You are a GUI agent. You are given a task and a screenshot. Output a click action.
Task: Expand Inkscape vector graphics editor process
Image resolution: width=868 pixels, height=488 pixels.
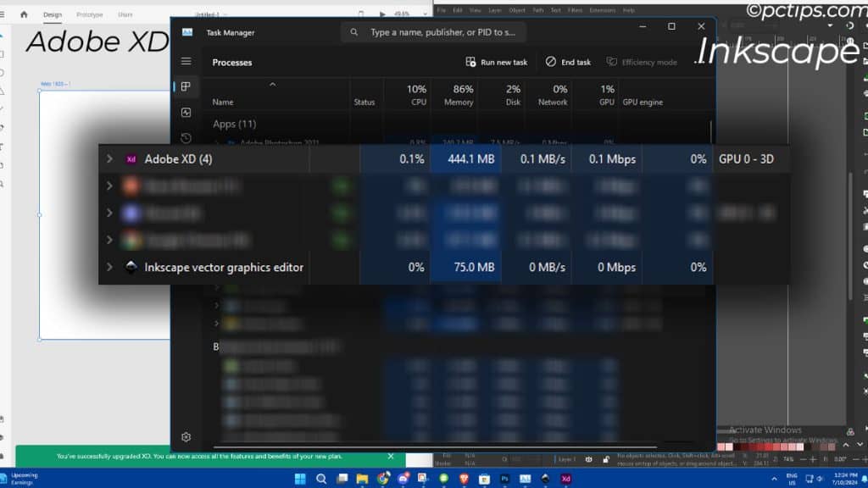(x=109, y=267)
